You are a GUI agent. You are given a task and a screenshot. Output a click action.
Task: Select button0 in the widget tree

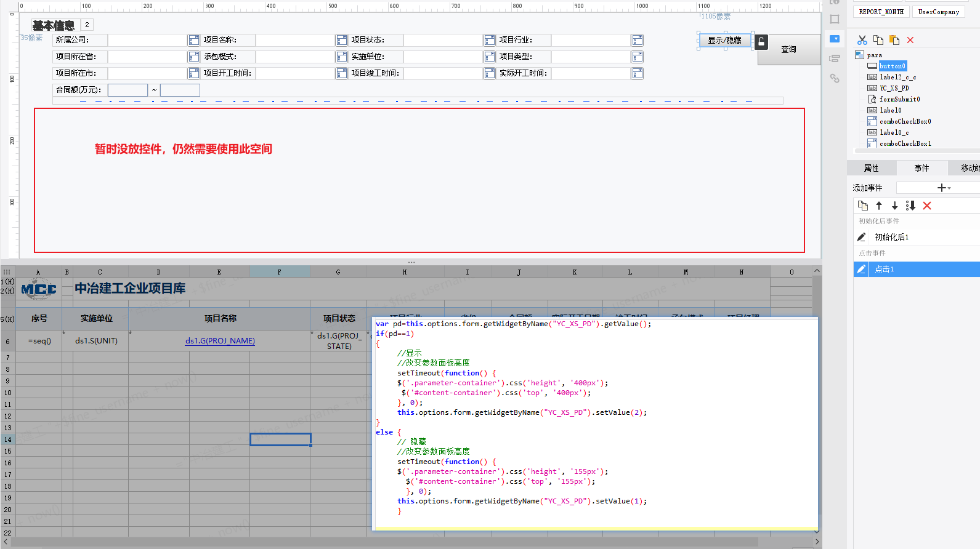pos(893,66)
